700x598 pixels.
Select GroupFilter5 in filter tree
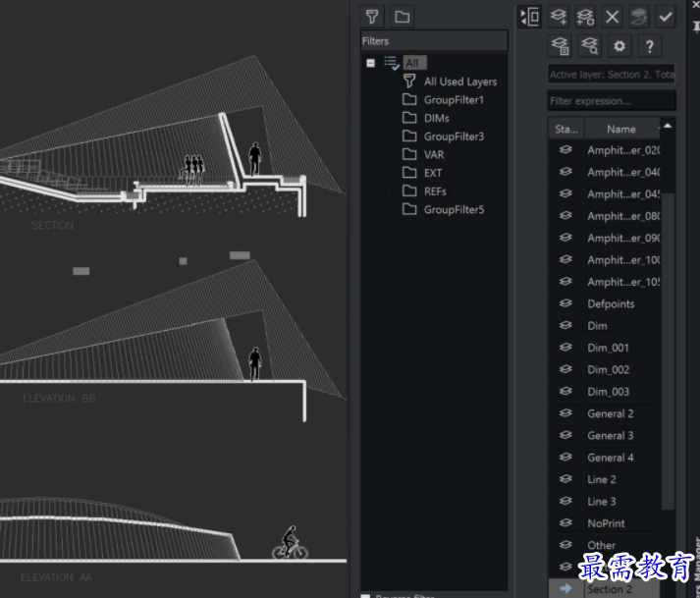click(x=454, y=210)
